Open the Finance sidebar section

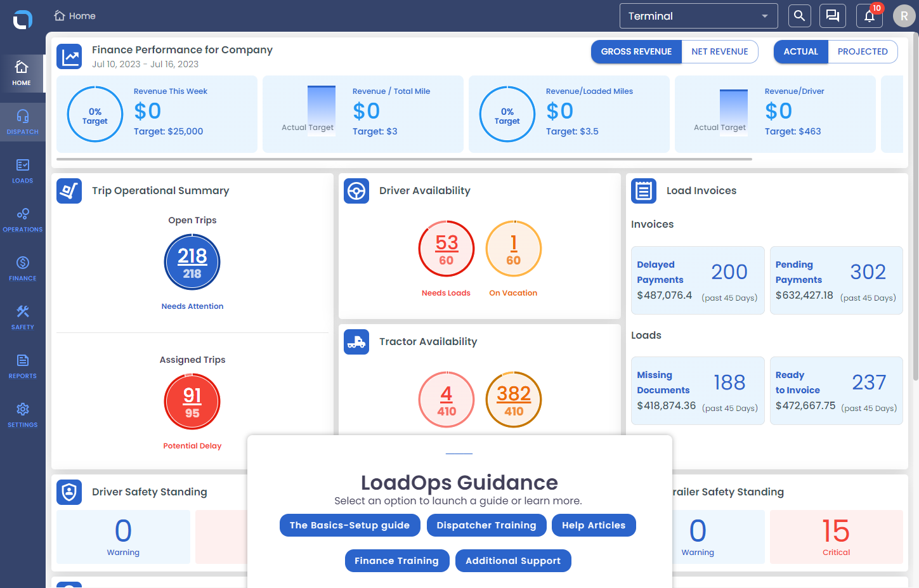[22, 269]
